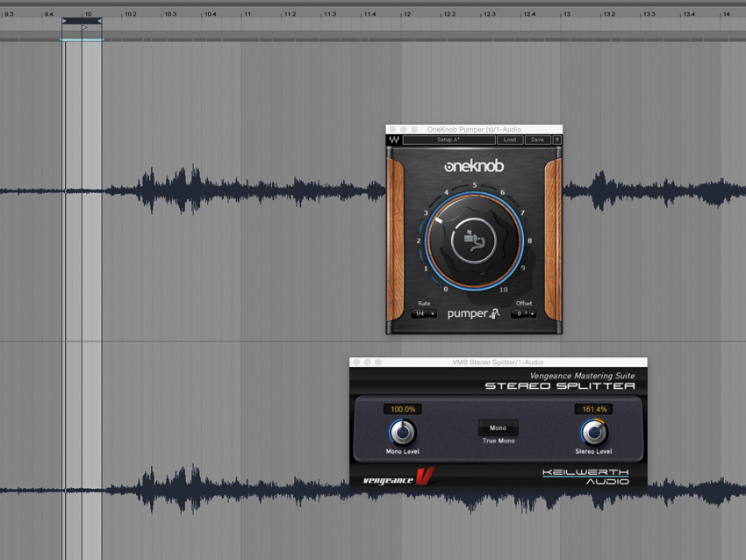Open the Setup A preset field
The image size is (746, 560).
coord(448,140)
